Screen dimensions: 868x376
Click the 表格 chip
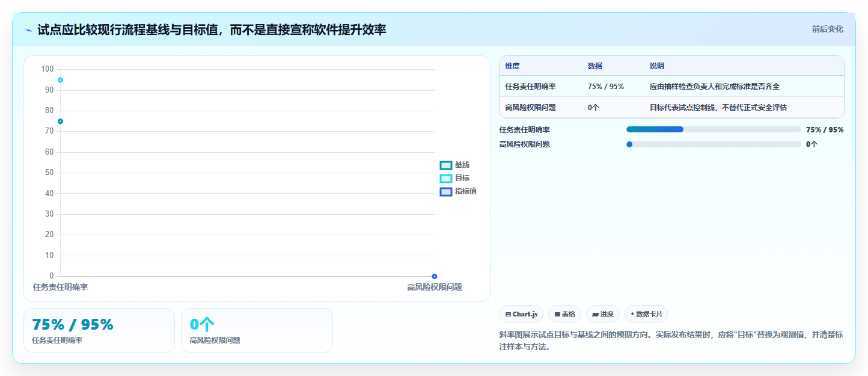pyautogui.click(x=564, y=314)
